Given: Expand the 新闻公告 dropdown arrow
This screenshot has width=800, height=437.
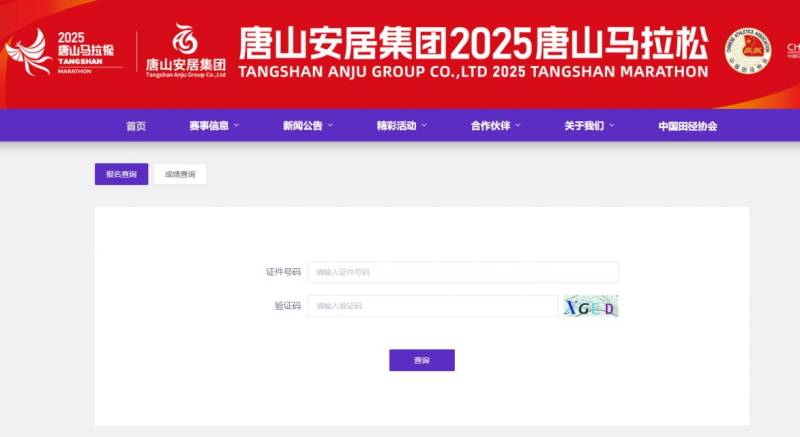Looking at the screenshot, I should point(331,126).
